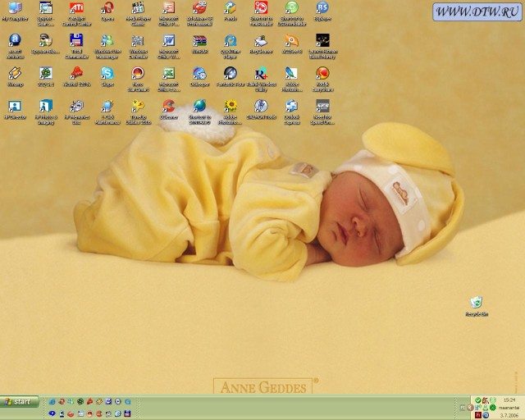
Task: Click the red R Ralink tray icon
Action: click(477, 415)
